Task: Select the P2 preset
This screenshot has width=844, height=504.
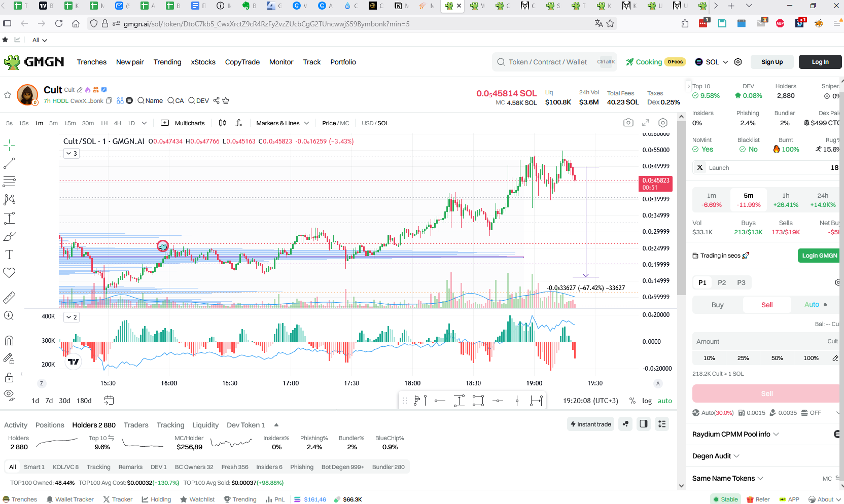Action: coord(722,282)
